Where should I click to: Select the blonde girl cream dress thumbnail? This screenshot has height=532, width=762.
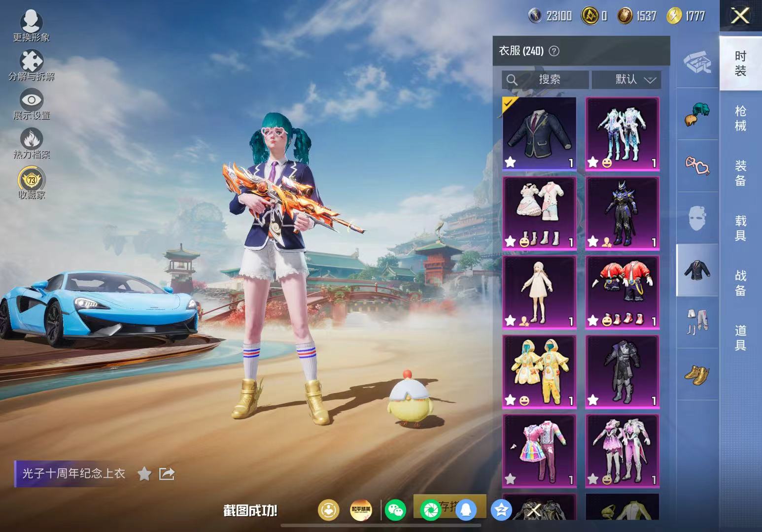coord(539,292)
